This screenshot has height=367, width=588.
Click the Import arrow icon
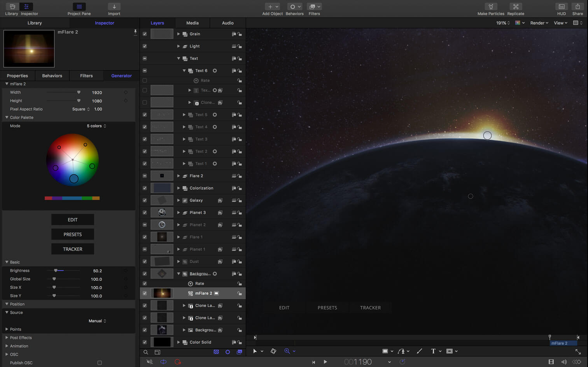[x=114, y=7]
